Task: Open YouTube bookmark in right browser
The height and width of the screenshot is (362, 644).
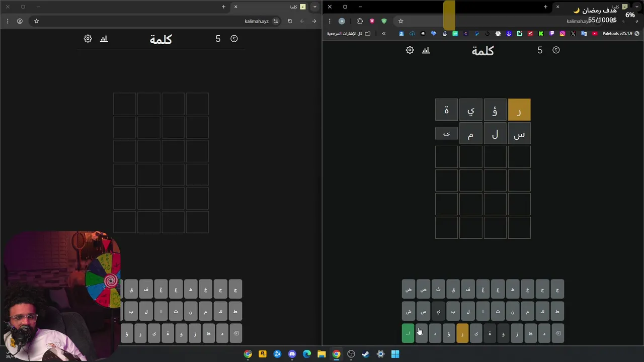Action: 595,34
